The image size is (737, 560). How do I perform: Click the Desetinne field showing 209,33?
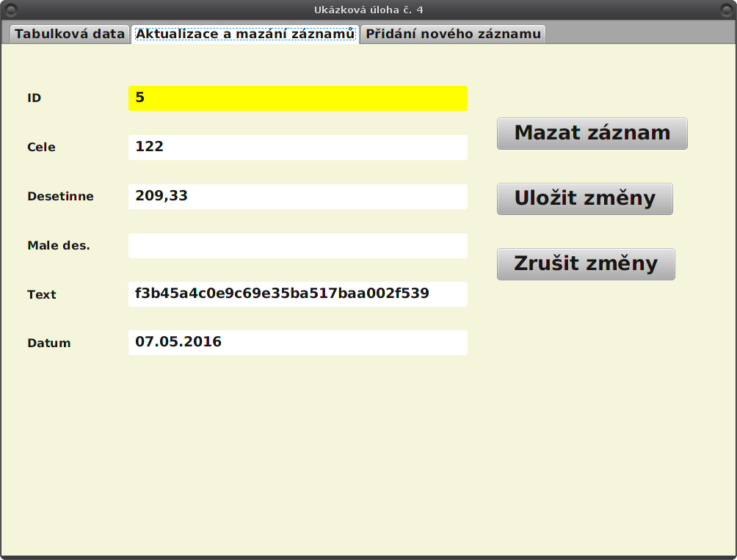click(x=297, y=196)
